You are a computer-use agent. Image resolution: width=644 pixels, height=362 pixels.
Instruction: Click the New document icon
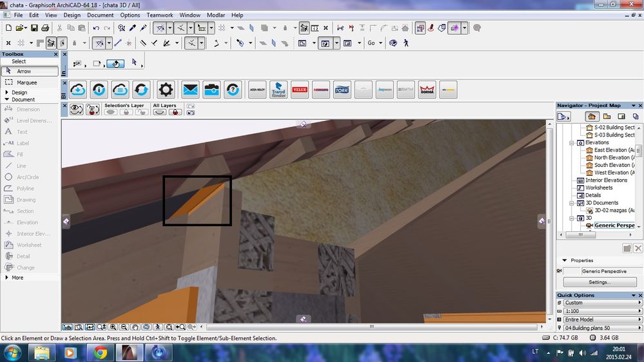[x=8, y=28]
